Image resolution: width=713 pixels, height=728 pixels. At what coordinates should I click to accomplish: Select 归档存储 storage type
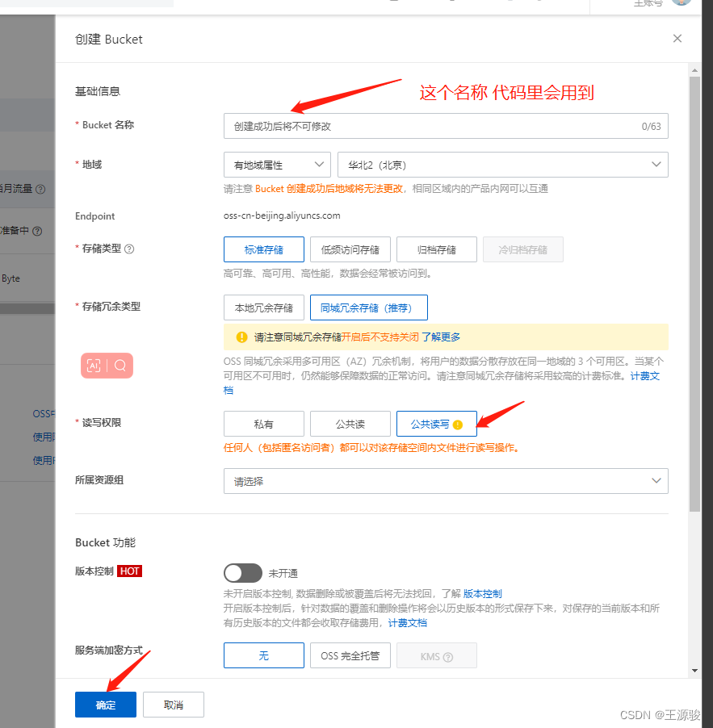click(x=436, y=249)
